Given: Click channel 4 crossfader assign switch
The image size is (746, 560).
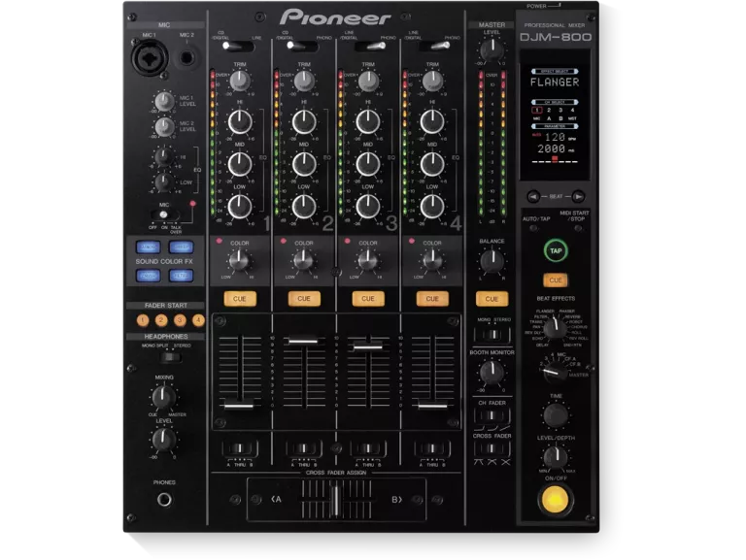Looking at the screenshot, I should 432,448.
